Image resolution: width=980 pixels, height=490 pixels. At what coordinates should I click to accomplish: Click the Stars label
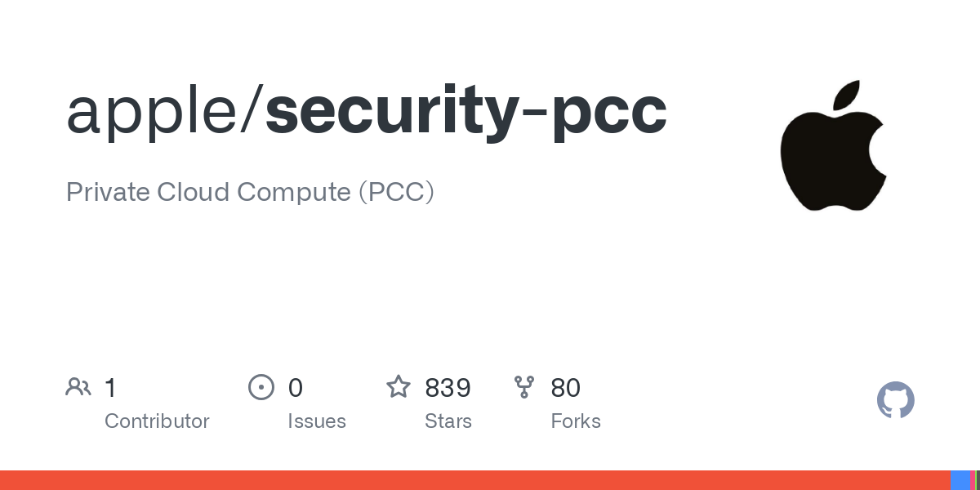click(x=448, y=421)
